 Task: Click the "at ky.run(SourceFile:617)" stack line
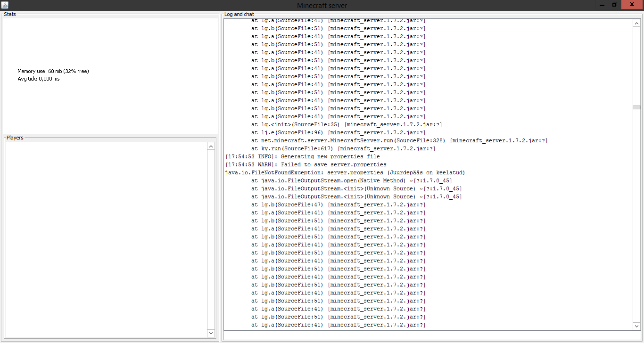[343, 148]
